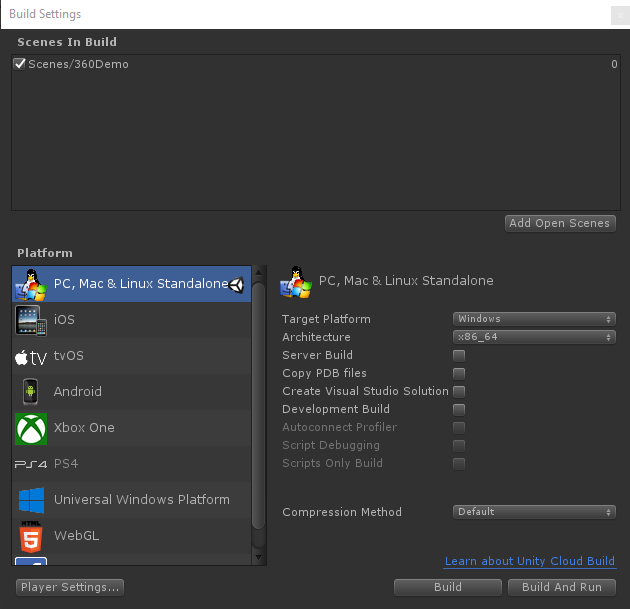This screenshot has width=630, height=609.
Task: Select the WebGL platform row
Action: click(131, 536)
